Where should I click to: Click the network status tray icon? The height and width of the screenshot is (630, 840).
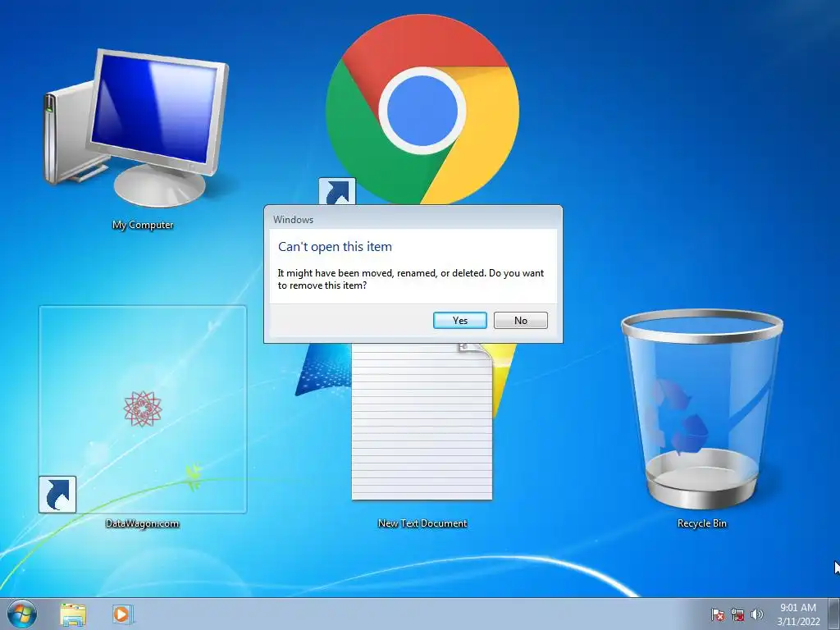click(737, 614)
